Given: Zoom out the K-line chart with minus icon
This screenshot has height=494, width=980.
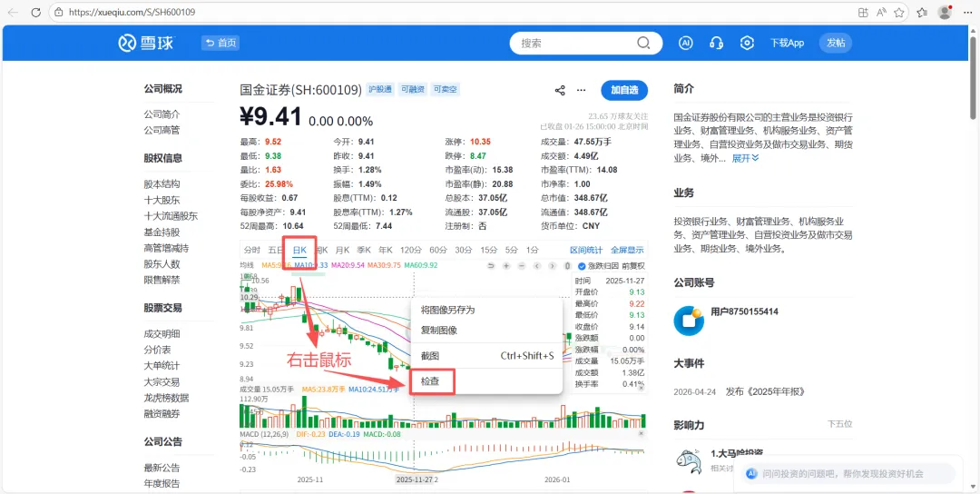Looking at the screenshot, I should 521,266.
